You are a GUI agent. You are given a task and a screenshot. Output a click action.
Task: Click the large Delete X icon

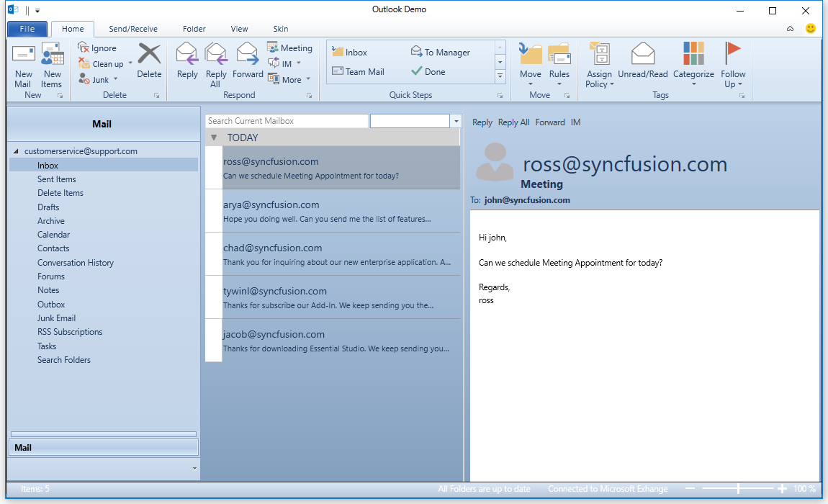pyautogui.click(x=149, y=55)
